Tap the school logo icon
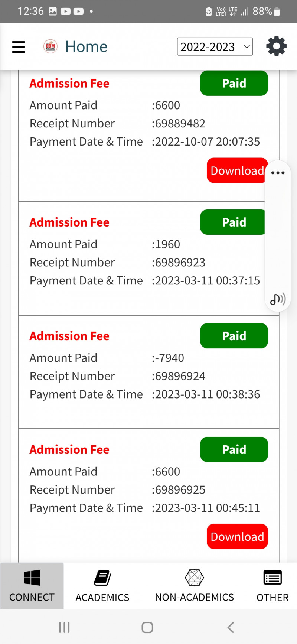Viewport: 297px width, 644px height. 50,46
